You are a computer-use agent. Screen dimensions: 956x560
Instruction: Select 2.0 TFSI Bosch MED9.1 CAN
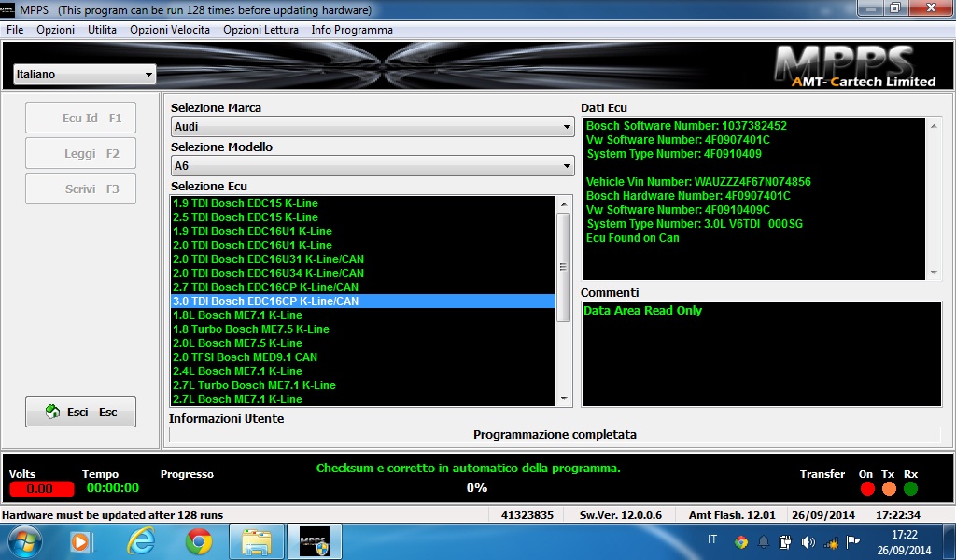(363, 357)
